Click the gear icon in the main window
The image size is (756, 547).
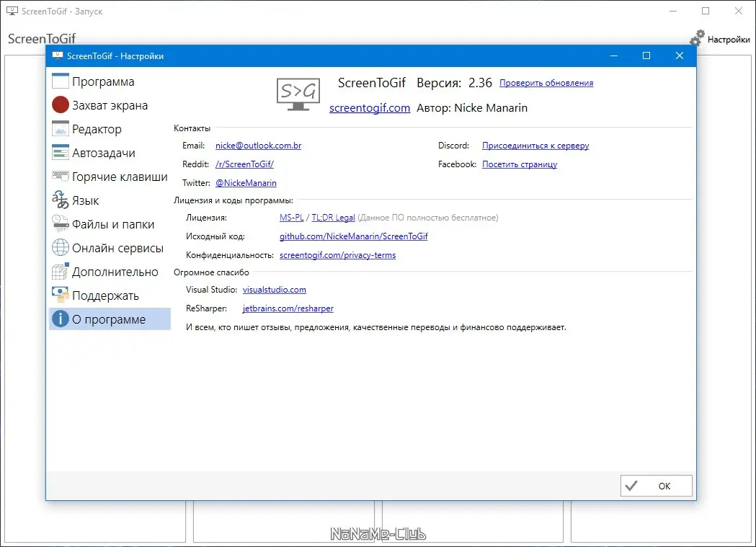coord(697,38)
